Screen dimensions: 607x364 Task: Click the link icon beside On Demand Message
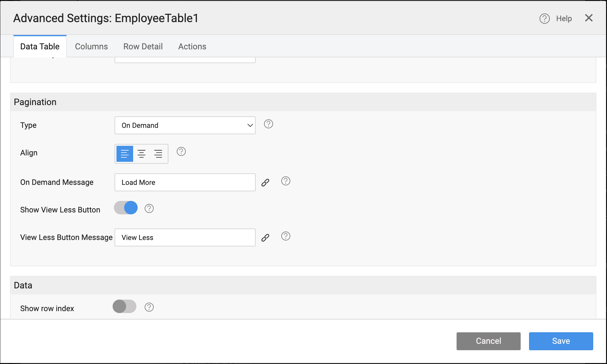point(265,182)
